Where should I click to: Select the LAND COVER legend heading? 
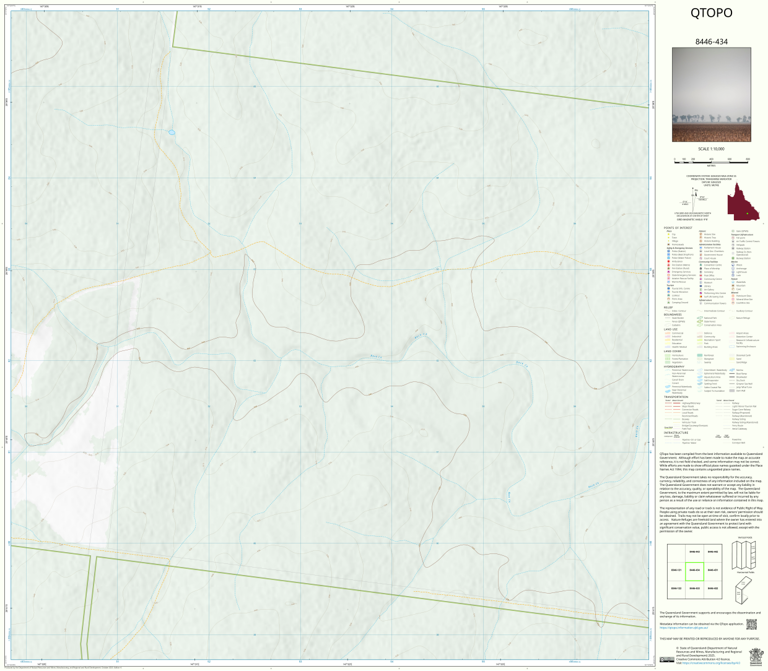coord(672,351)
